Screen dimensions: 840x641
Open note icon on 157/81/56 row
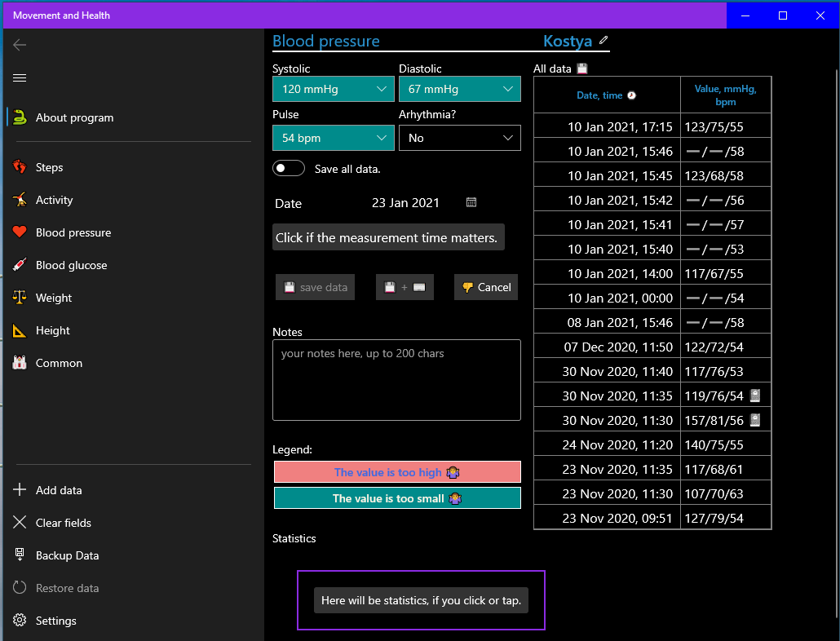point(755,420)
